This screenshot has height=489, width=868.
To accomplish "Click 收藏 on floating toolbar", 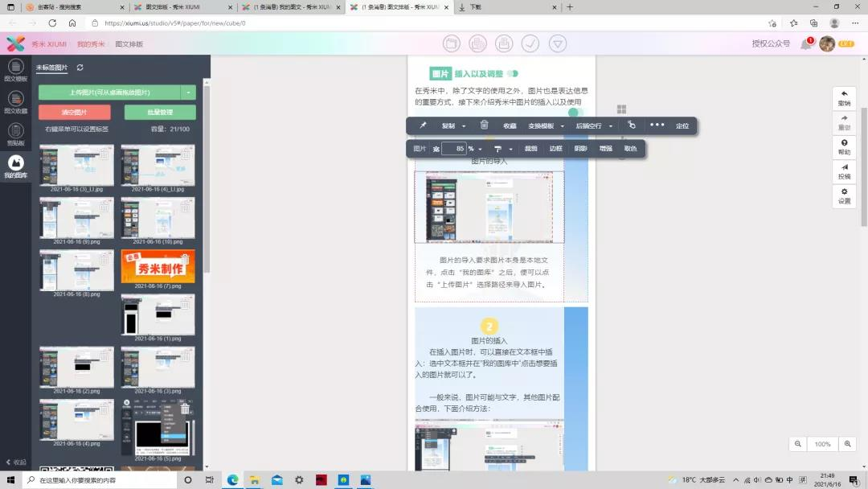I will pyautogui.click(x=510, y=126).
